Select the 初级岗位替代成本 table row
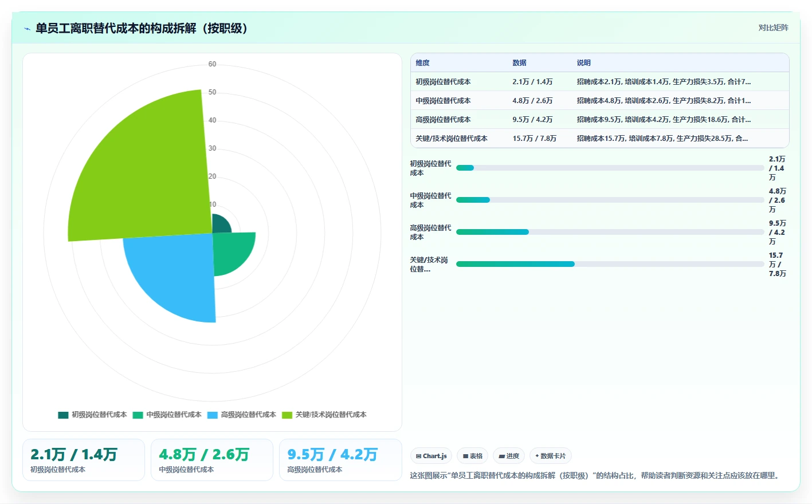The height and width of the screenshot is (504, 812). click(x=599, y=81)
